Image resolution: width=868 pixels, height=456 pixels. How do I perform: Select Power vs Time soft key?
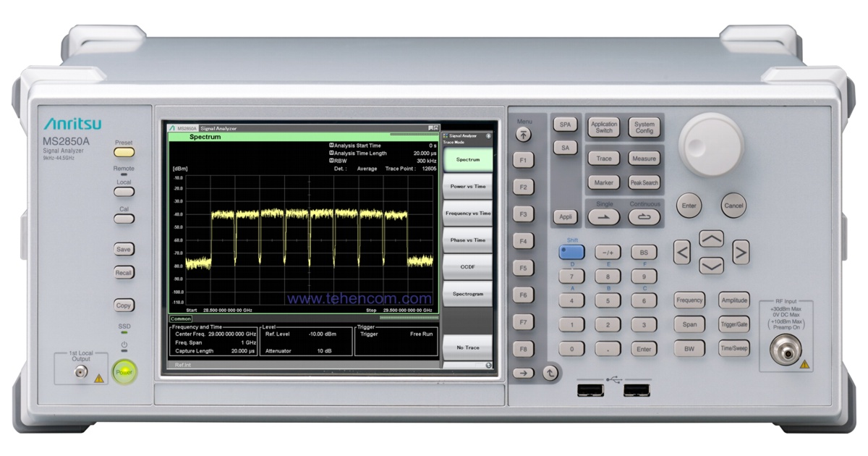(x=467, y=186)
